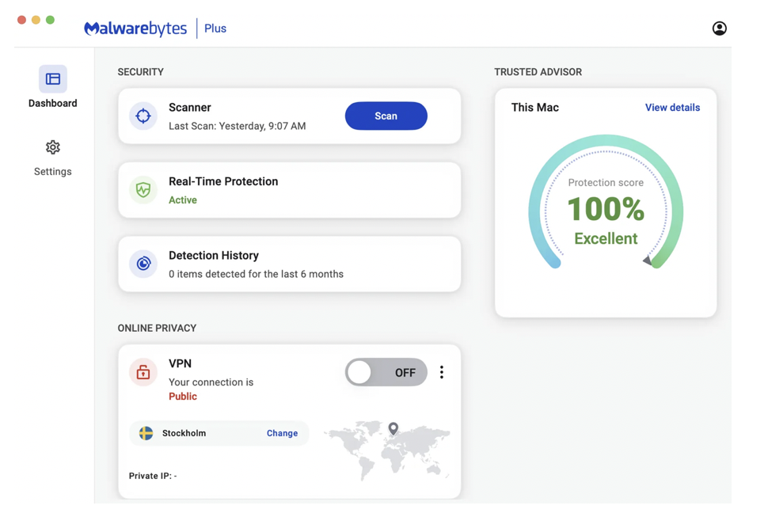The height and width of the screenshot is (532, 768).
Task: Click the Dashboard sidebar icon
Action: point(53,79)
